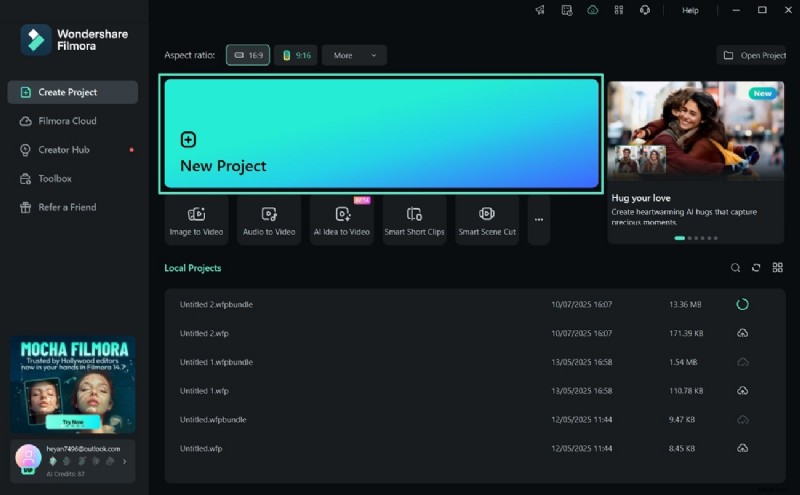This screenshot has width=800, height=495.
Task: Select the 9:16 aspect ratio
Action: (x=296, y=55)
